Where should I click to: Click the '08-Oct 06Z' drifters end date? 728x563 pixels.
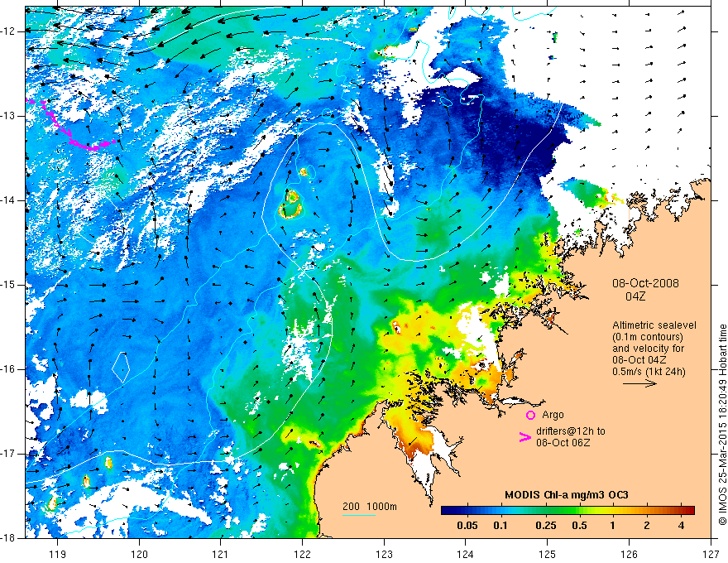click(x=563, y=443)
